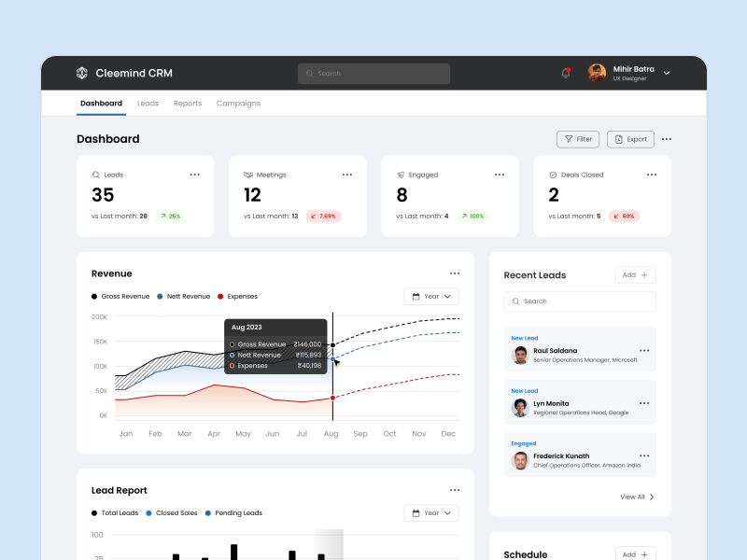Click the Engaged card status icon
Screen dimensions: 747x560
click(x=400, y=175)
